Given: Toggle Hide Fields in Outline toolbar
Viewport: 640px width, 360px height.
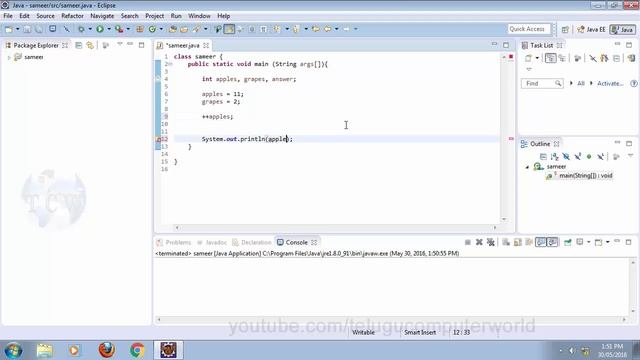Looking at the screenshot, I should point(566,157).
